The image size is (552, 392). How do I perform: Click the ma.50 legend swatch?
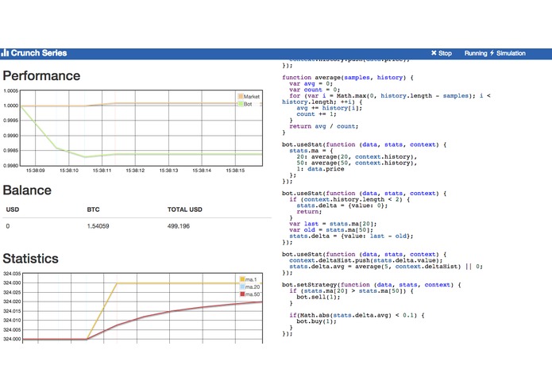point(242,294)
